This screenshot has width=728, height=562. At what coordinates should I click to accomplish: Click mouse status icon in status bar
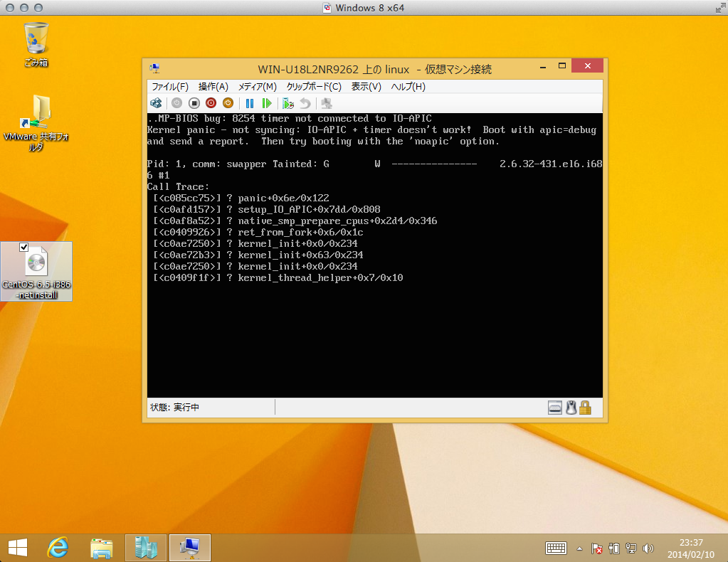(x=571, y=408)
